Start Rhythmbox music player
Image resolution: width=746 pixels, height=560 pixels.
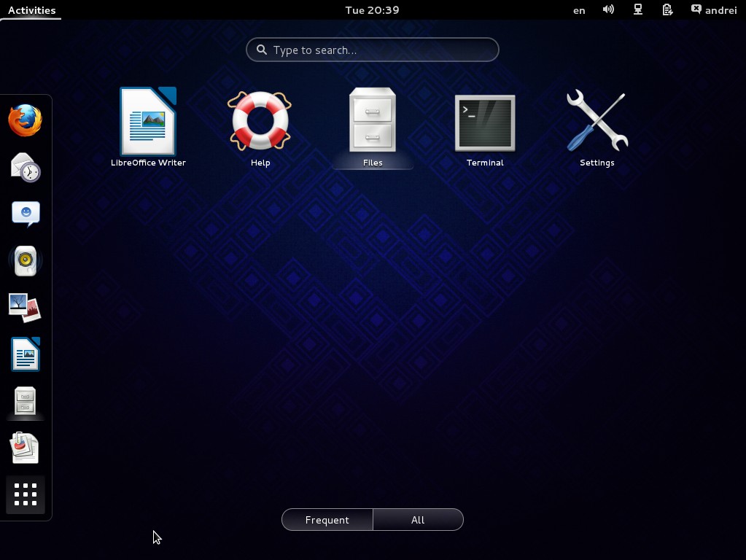[26, 260]
